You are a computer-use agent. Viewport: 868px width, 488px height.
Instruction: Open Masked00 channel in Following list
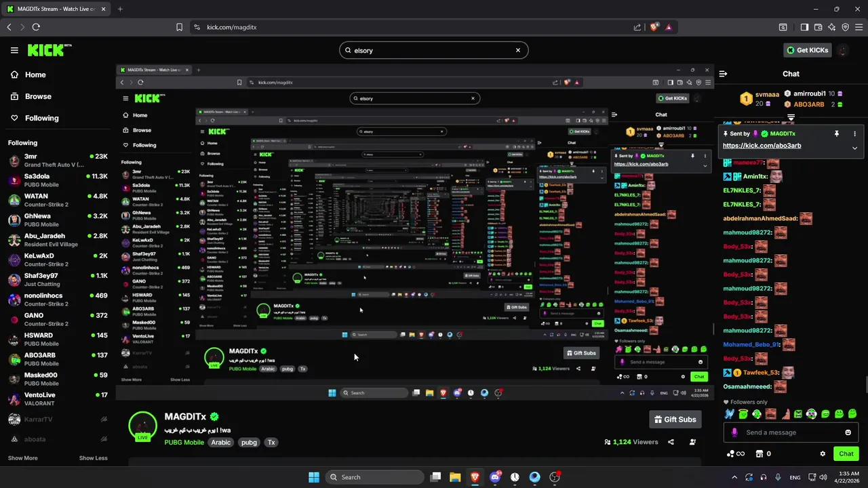(58, 378)
